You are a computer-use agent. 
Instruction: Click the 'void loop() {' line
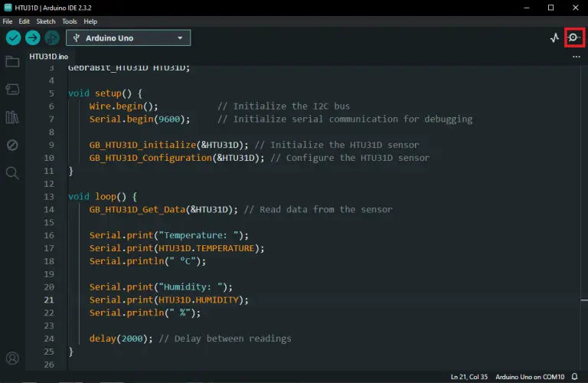pos(103,197)
